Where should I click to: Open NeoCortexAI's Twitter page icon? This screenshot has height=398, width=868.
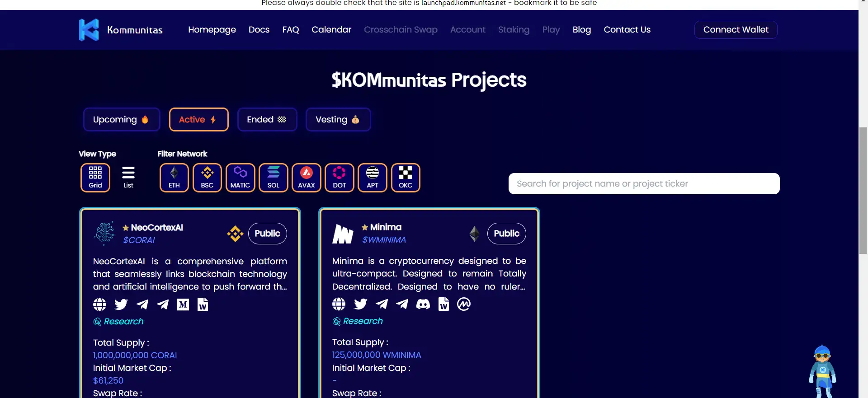(x=121, y=304)
